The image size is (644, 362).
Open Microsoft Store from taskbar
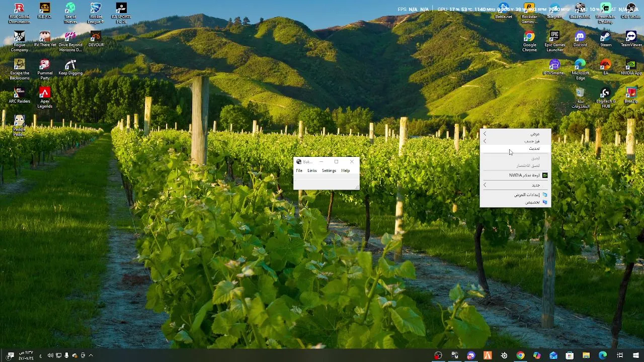pyautogui.click(x=570, y=355)
